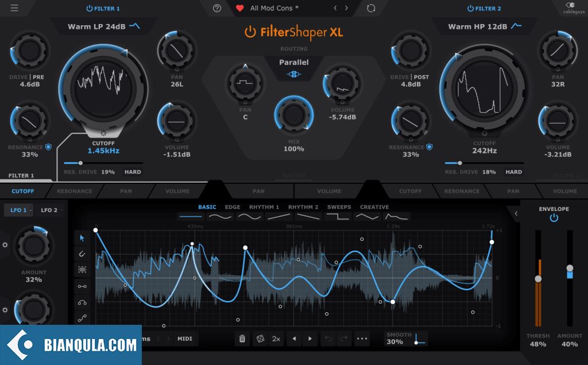The height and width of the screenshot is (365, 588).
Task: Open the All Mod Cons preset browser
Action: 274,8
